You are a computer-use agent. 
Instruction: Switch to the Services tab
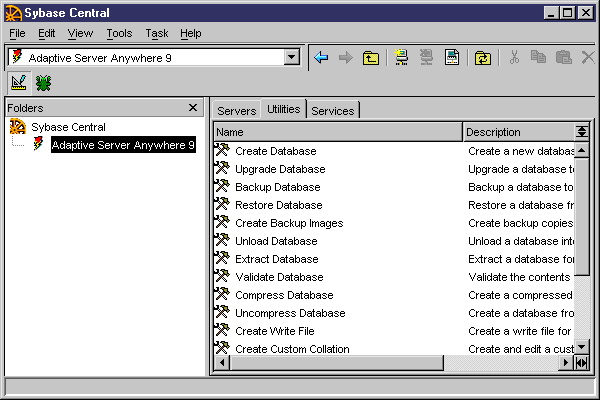[333, 111]
